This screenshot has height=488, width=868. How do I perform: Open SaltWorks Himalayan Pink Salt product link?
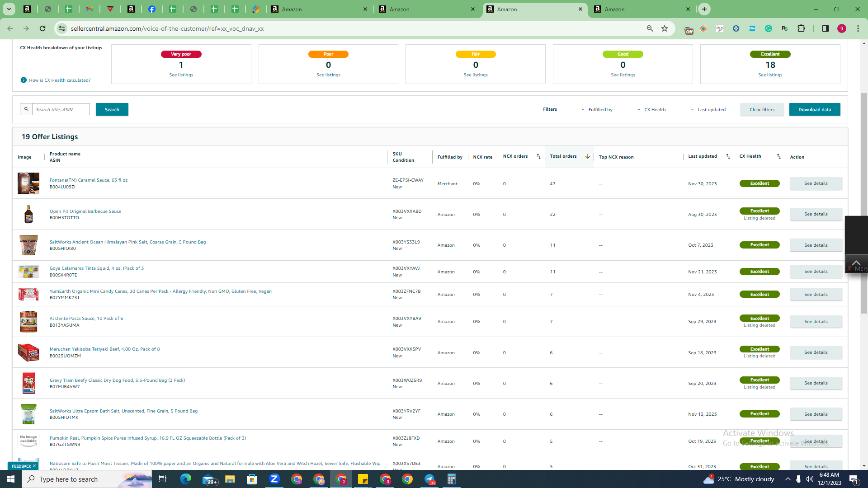(127, 242)
